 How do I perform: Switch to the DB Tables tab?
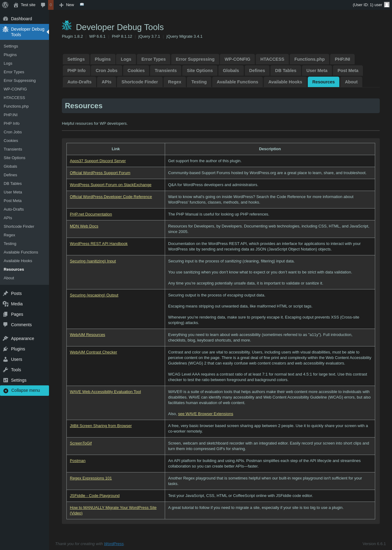pos(286,71)
